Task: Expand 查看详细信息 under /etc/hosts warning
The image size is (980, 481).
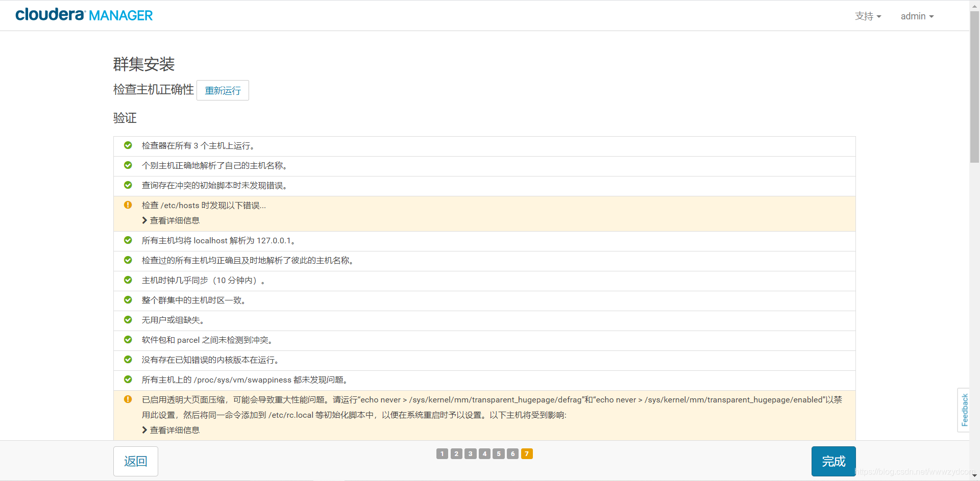Action: [171, 220]
